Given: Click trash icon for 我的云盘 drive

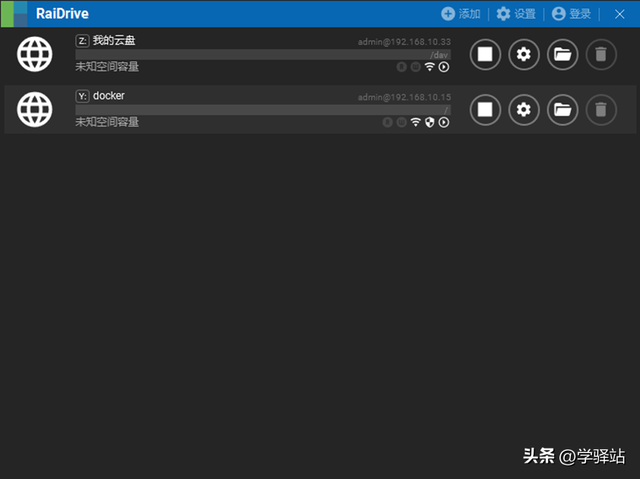Looking at the screenshot, I should (x=601, y=54).
